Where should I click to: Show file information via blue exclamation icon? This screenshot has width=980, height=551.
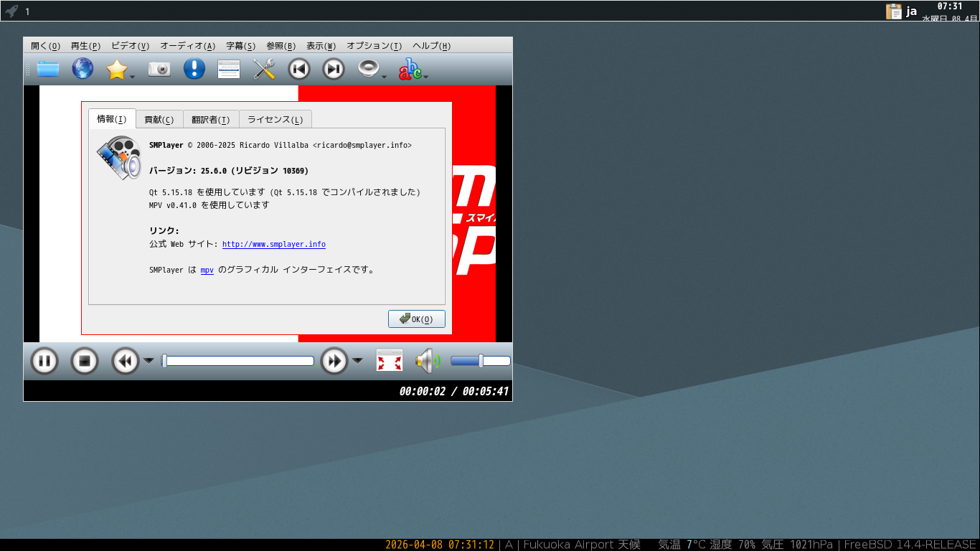tap(194, 69)
